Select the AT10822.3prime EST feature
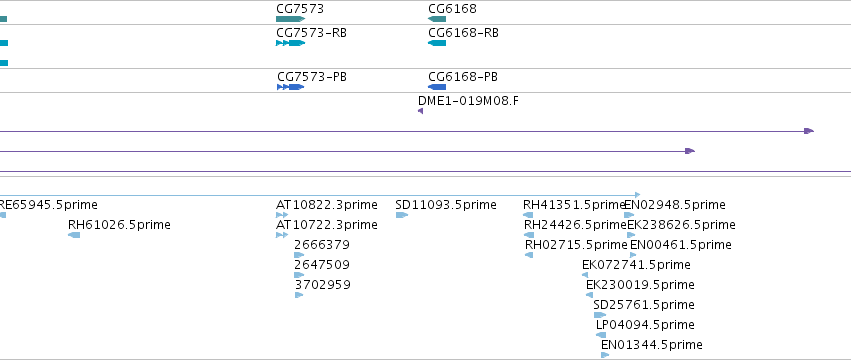Image resolution: width=851 pixels, height=360 pixels. point(282,215)
